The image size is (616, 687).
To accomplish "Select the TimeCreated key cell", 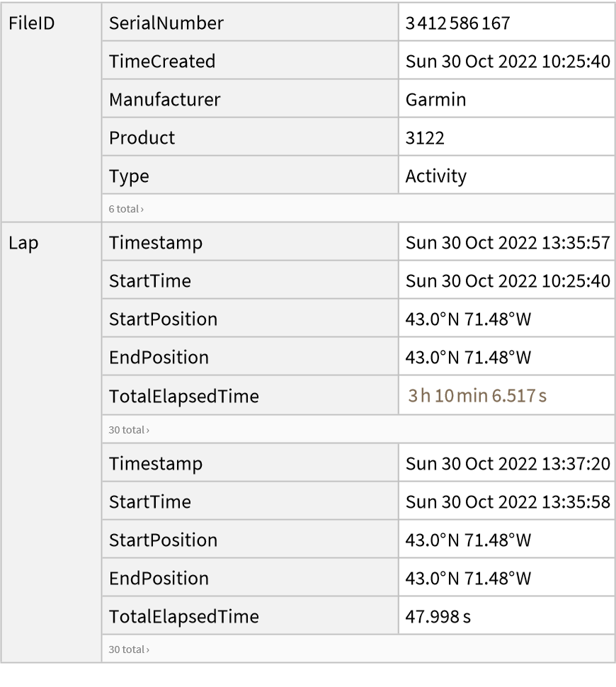I will click(x=161, y=61).
